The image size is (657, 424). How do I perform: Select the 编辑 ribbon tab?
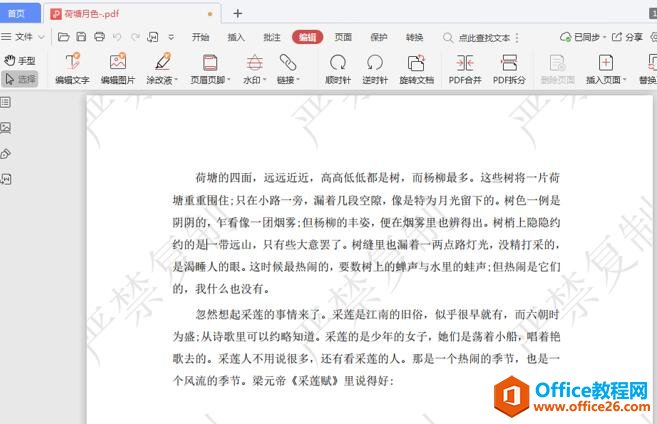click(308, 37)
